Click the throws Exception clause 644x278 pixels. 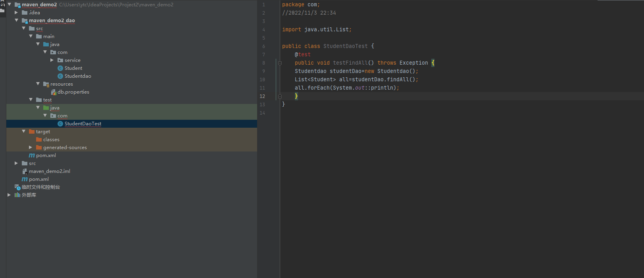coord(403,63)
